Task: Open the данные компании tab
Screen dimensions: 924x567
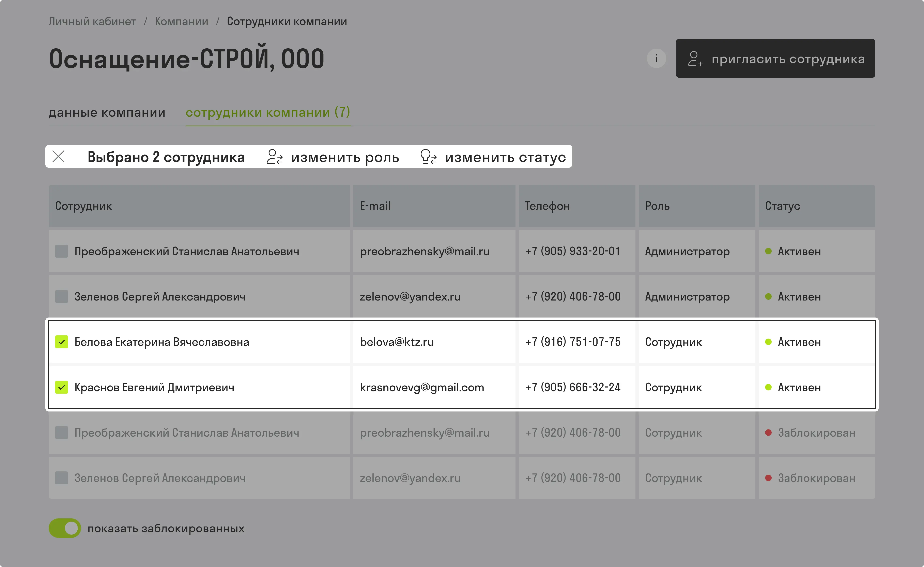Action: tap(107, 112)
